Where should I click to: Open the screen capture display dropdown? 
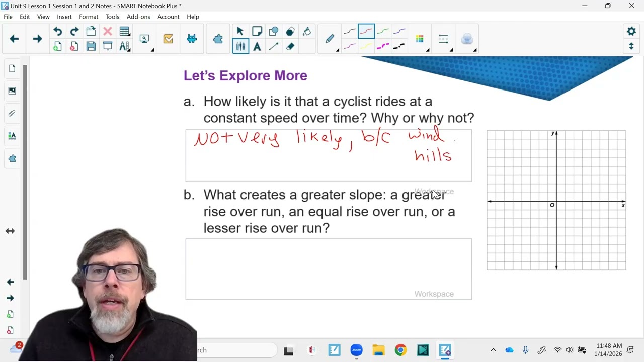(x=145, y=39)
